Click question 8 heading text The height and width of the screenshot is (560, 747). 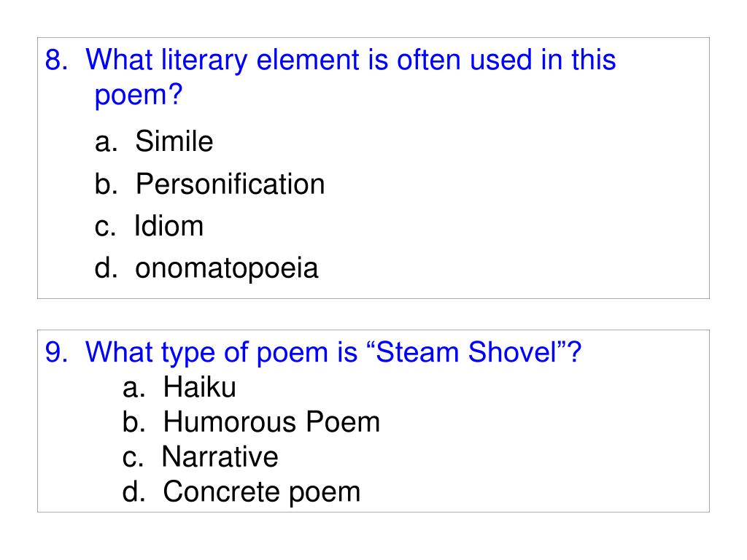[x=330, y=77]
